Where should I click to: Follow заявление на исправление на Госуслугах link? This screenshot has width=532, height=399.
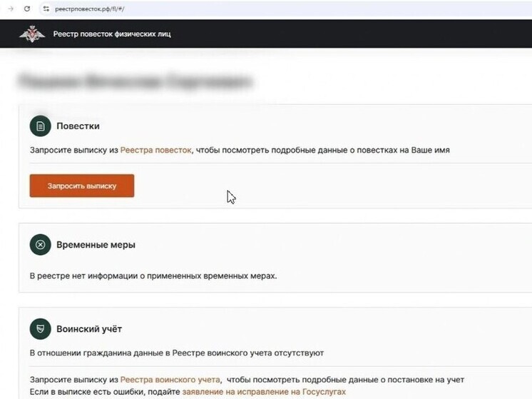coord(264,392)
